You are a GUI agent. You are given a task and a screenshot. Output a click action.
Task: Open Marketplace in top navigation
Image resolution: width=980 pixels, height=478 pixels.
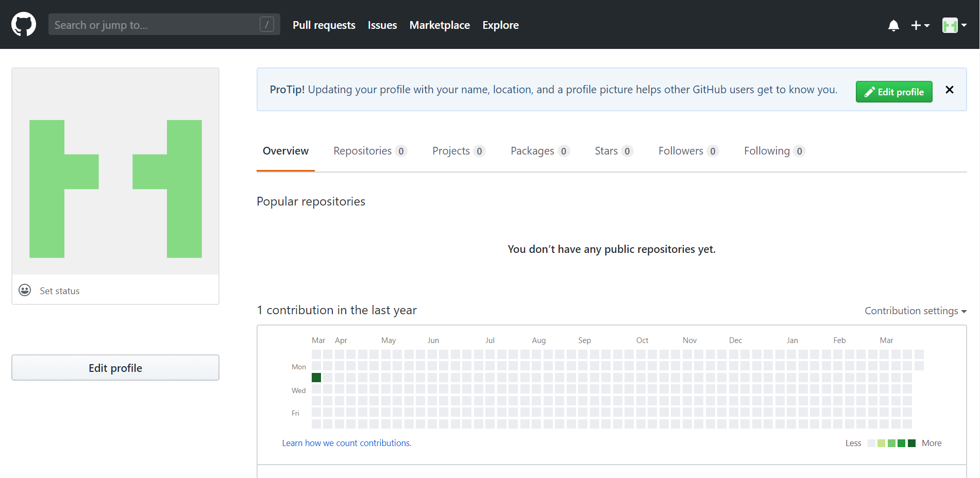point(440,25)
